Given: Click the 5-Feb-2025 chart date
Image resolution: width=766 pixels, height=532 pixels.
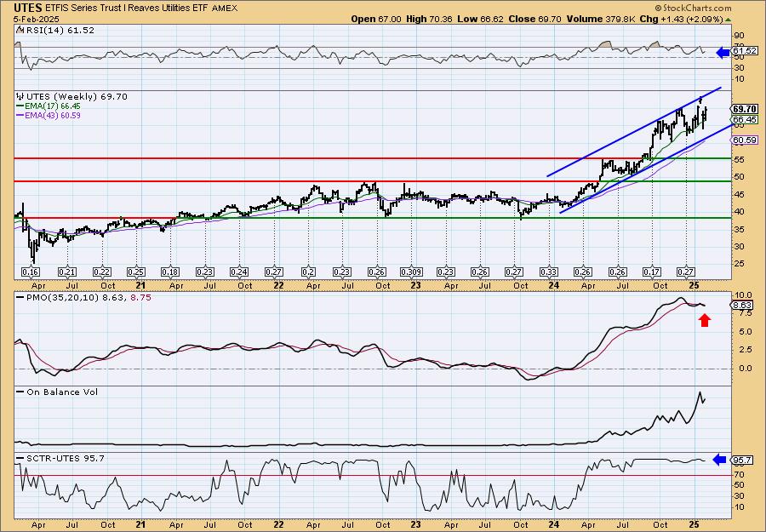Looking at the screenshot, I should pos(36,19).
